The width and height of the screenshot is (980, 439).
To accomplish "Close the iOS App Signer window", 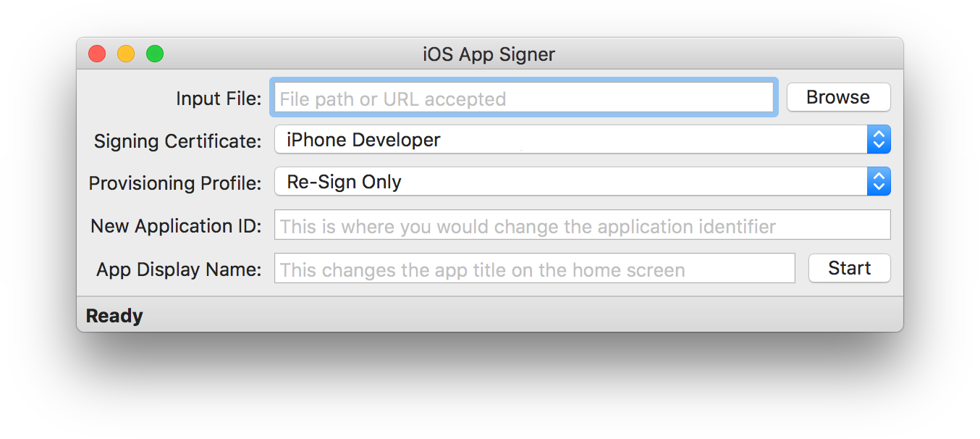I will (97, 54).
